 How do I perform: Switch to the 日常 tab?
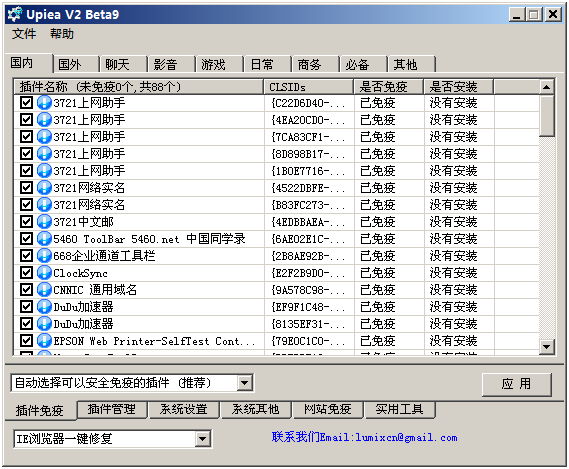pos(268,65)
